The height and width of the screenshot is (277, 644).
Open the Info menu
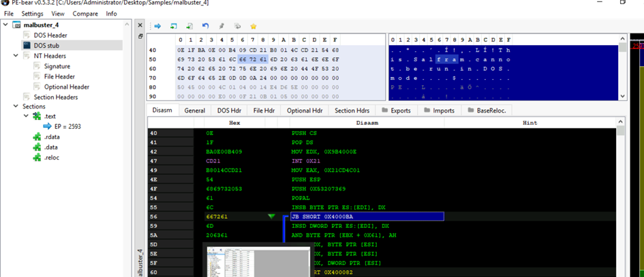[x=111, y=14]
